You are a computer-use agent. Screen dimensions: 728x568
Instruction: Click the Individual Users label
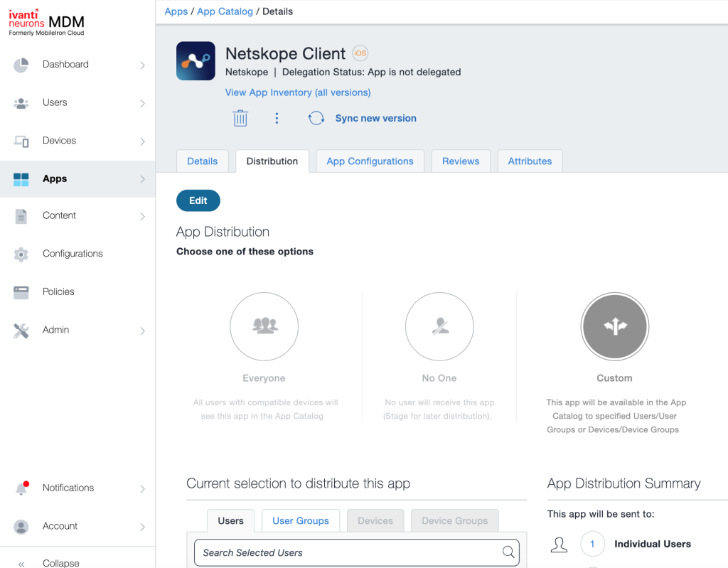(653, 544)
